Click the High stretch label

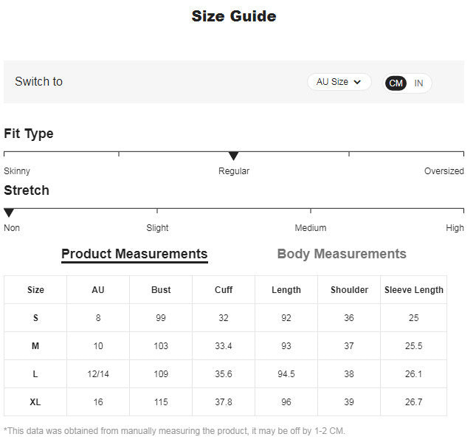[455, 228]
